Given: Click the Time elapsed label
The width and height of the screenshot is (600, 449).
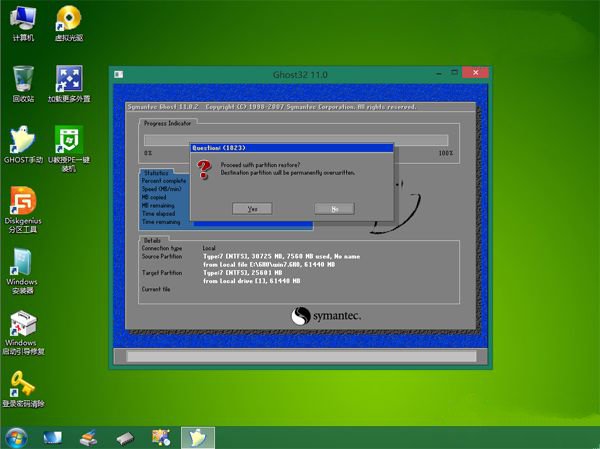Looking at the screenshot, I should click(158, 214).
